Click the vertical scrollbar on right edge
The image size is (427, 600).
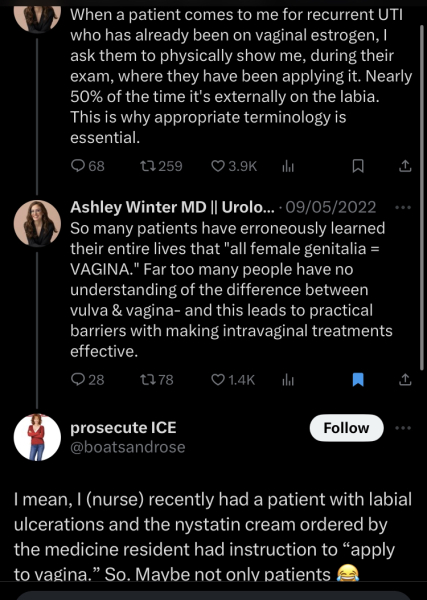pos(422,197)
